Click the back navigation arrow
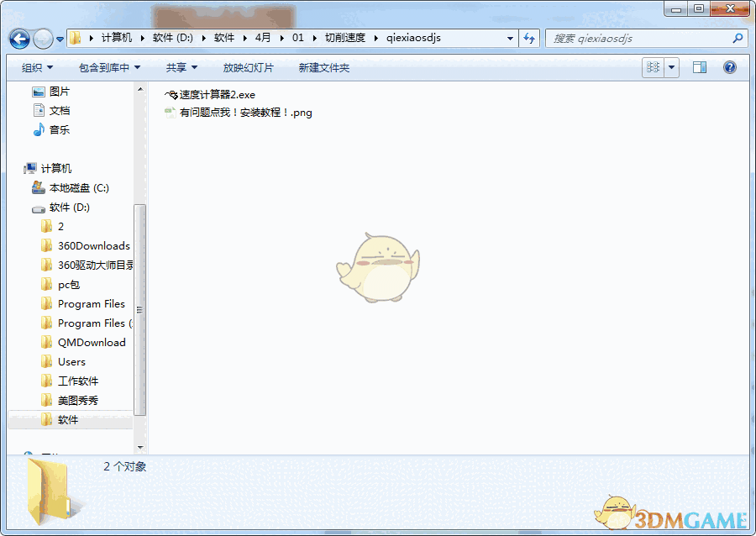 (18, 38)
